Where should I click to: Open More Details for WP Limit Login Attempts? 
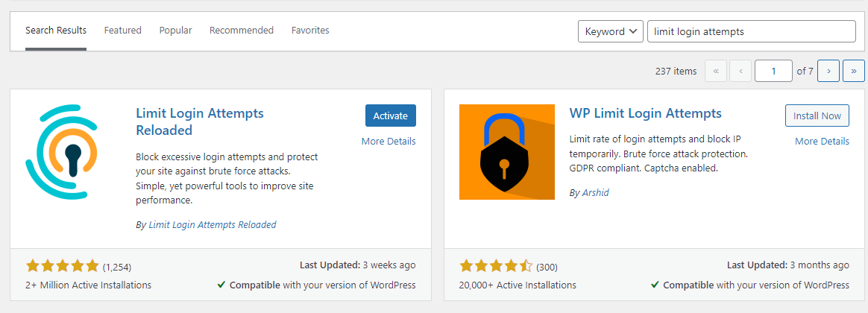tap(822, 141)
